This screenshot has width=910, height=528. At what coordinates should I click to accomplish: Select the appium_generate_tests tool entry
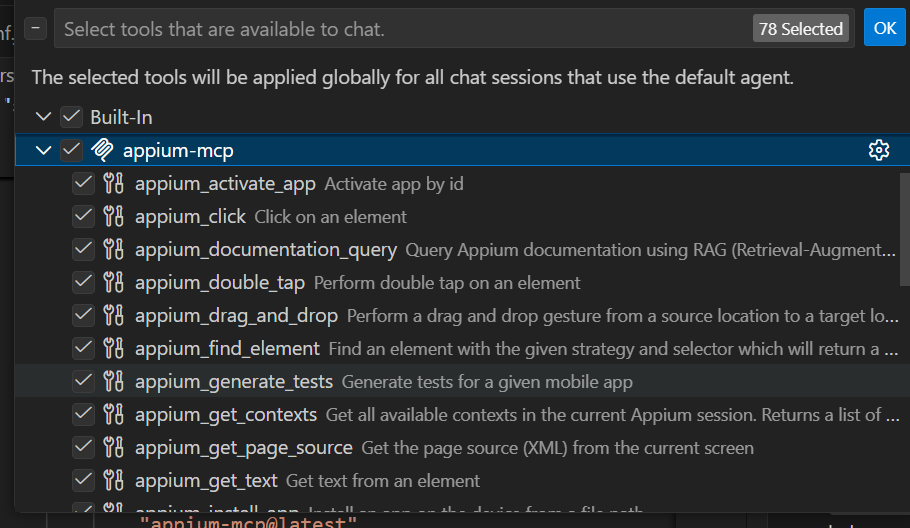(236, 382)
